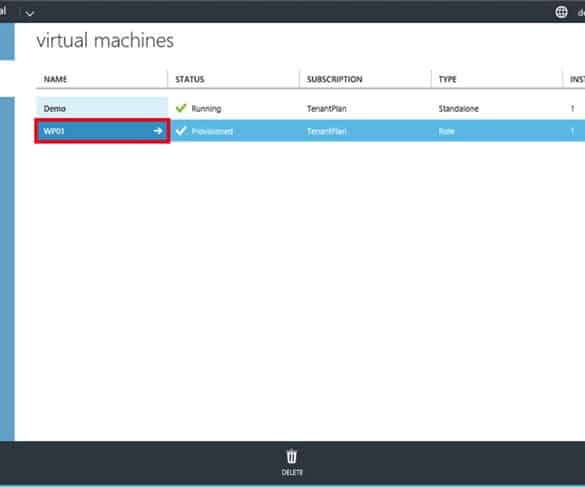Image resolution: width=585 pixels, height=488 pixels.
Task: Click Standalone type in Demo row
Action: [459, 109]
